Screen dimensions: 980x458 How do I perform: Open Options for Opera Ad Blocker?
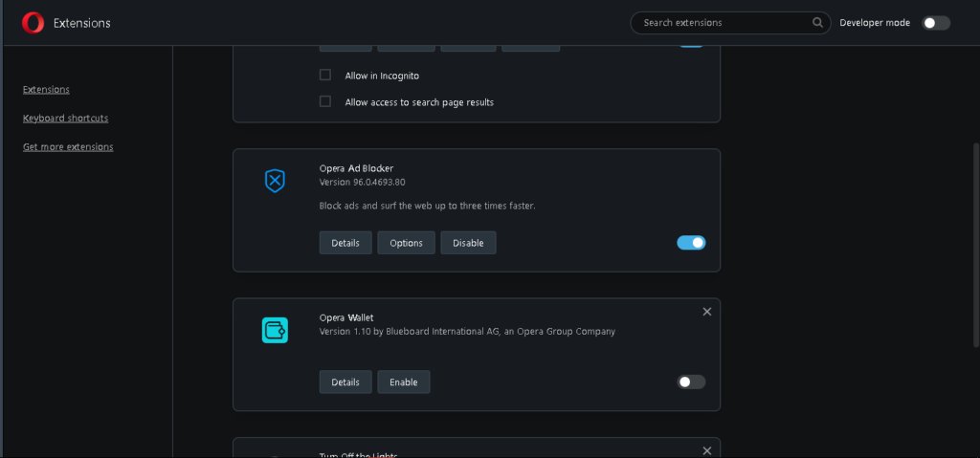tap(406, 243)
